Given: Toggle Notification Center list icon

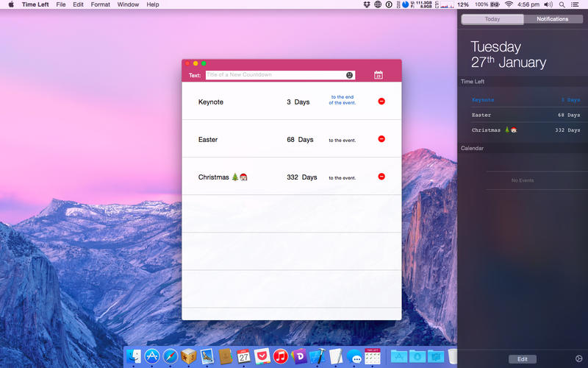Looking at the screenshot, I should pyautogui.click(x=575, y=4).
